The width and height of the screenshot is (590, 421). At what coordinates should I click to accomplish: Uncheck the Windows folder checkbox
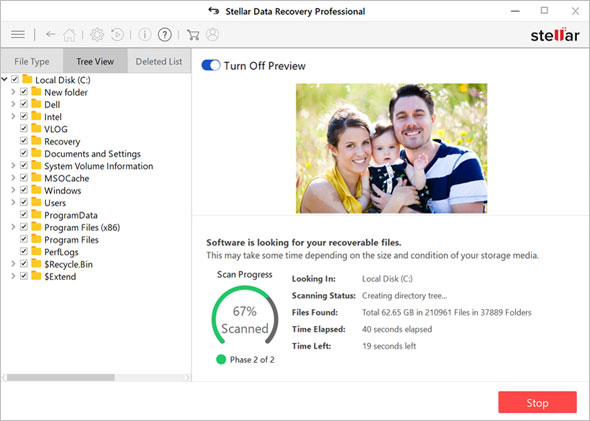[24, 190]
